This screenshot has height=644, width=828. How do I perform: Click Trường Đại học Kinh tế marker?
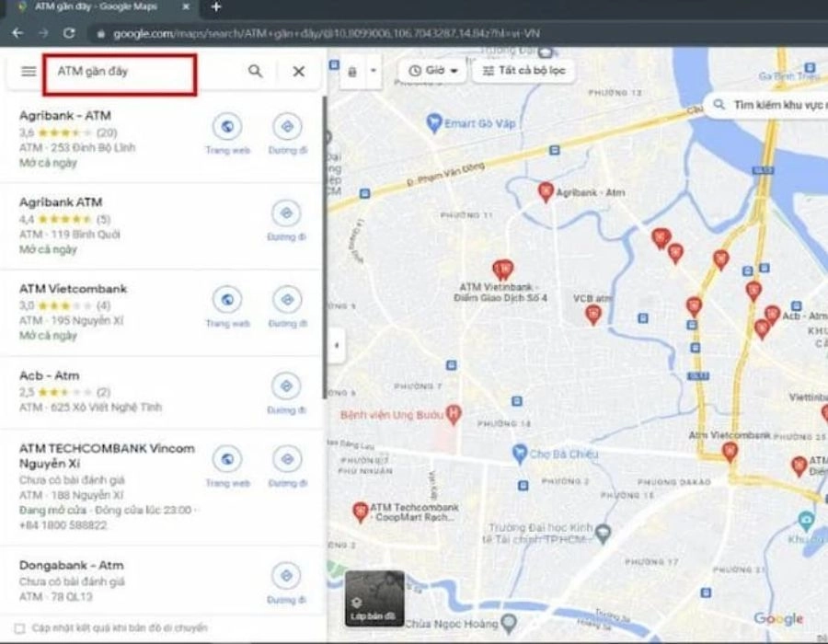603,534
